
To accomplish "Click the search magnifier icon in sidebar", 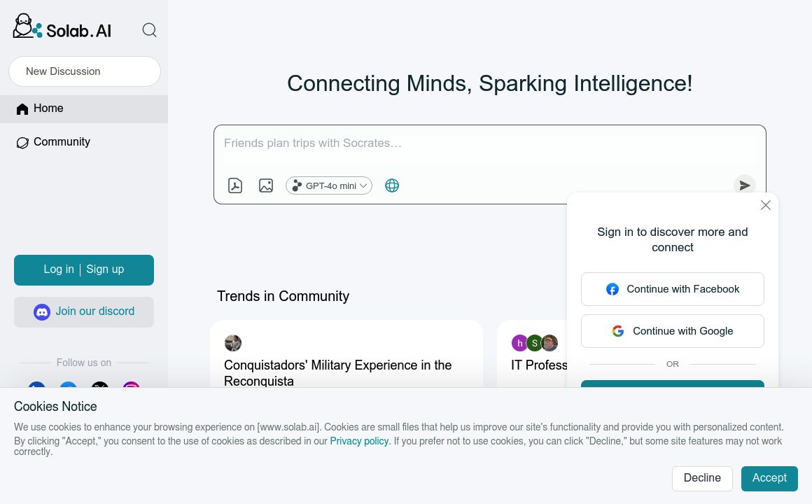I will (149, 30).
